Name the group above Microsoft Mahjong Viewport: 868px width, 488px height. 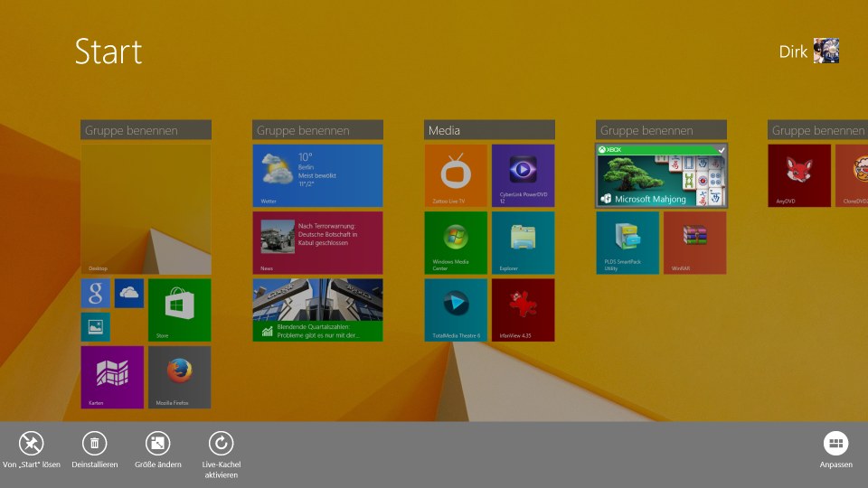point(662,130)
